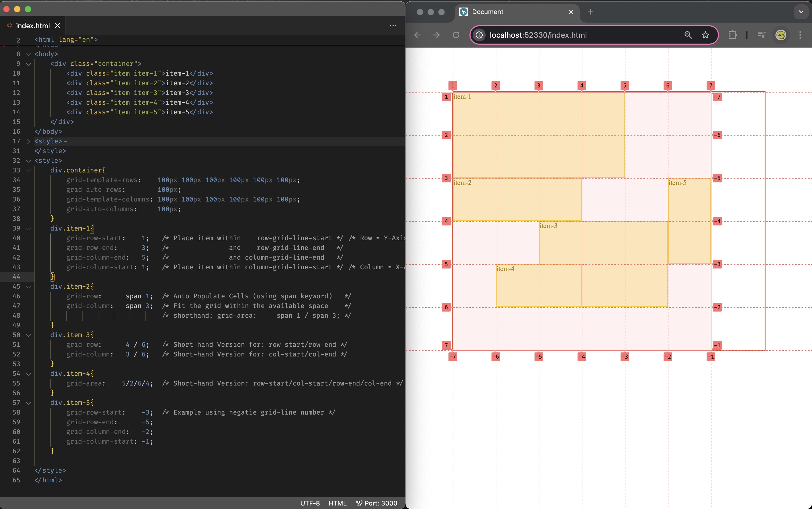
Task: Open the tab search dropdown chevron
Action: [x=801, y=12]
